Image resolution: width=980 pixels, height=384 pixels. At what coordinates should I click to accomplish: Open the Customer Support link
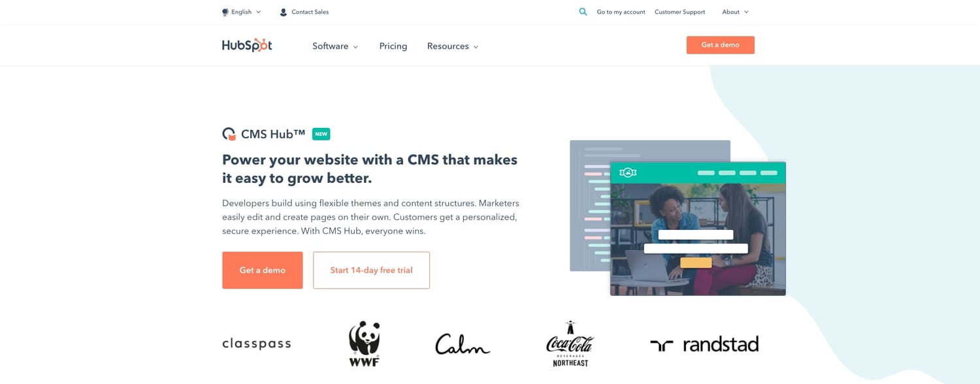point(679,12)
